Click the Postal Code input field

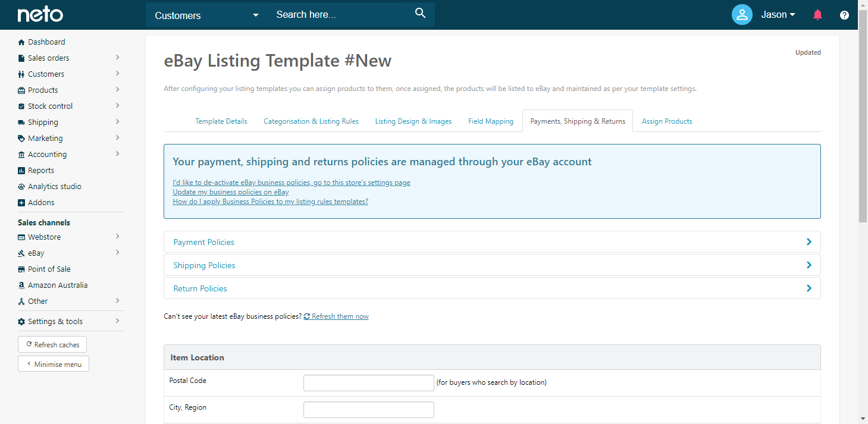(x=369, y=383)
